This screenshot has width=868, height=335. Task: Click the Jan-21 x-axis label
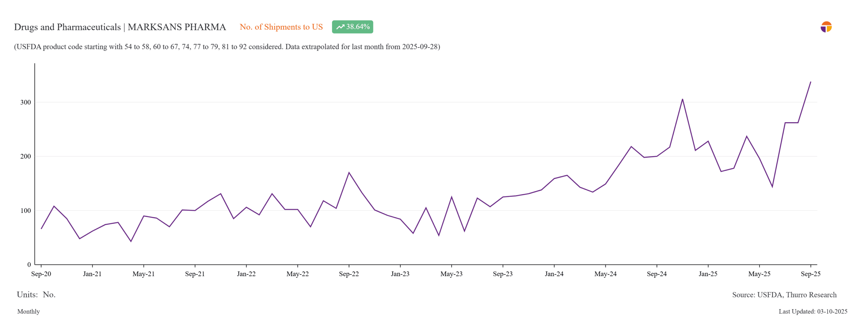click(92, 274)
